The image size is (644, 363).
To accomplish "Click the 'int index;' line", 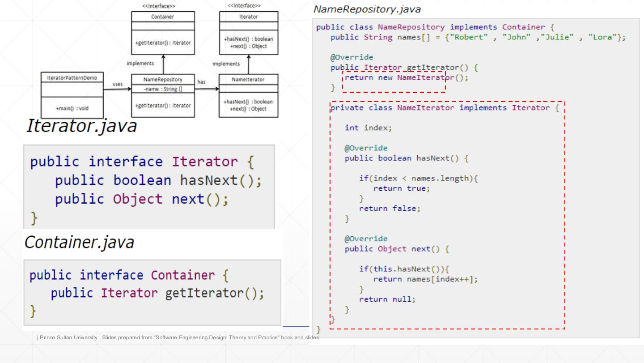I will pos(368,128).
